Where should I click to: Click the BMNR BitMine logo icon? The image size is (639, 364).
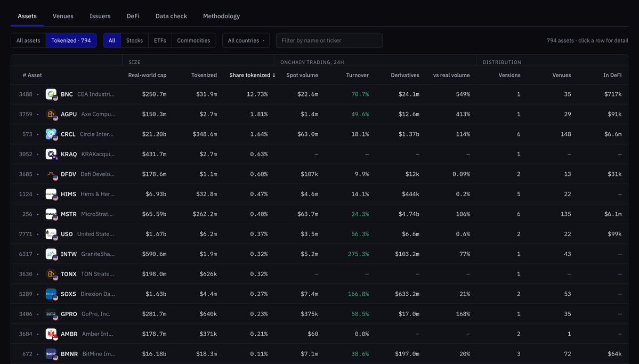51,354
